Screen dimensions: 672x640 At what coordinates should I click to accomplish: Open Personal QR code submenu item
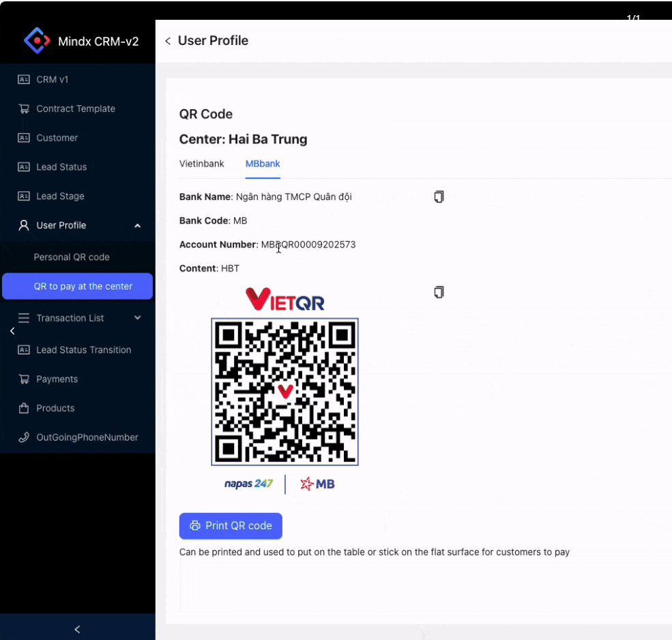(x=72, y=257)
